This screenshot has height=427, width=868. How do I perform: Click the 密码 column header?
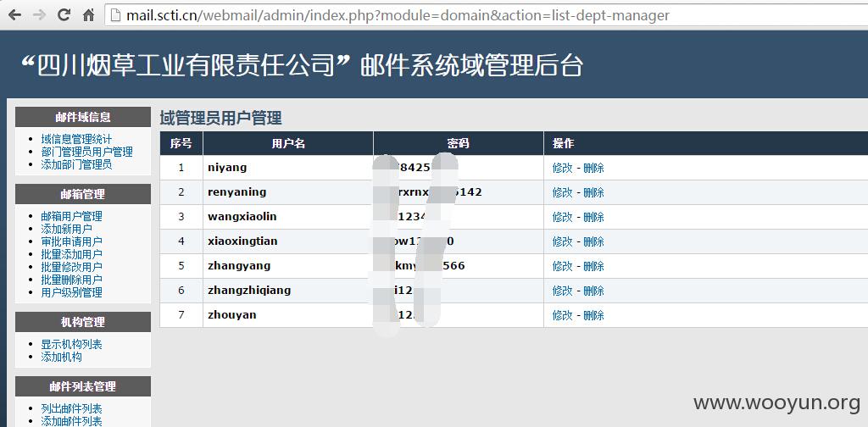tap(459, 143)
